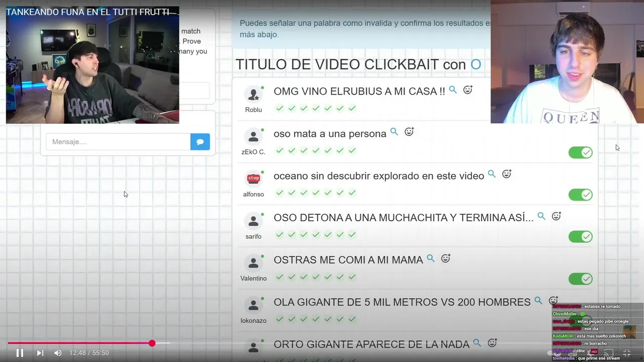This screenshot has width=644, height=362.
Task: React to OSO DETONA A UNA MUCHACHITA answer
Action: [556, 217]
